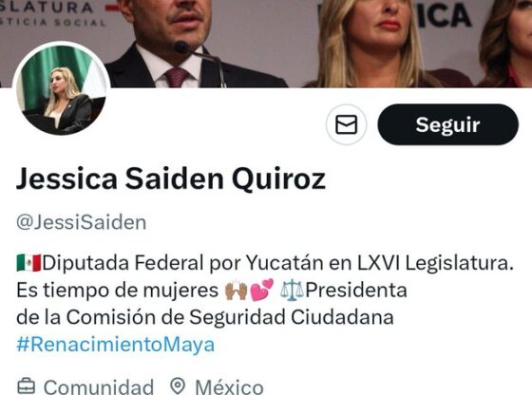Viewport: 532px width, 395px height.
Task: Click the Comisión de Seguridad Ciudadana text
Action: click(x=230, y=317)
